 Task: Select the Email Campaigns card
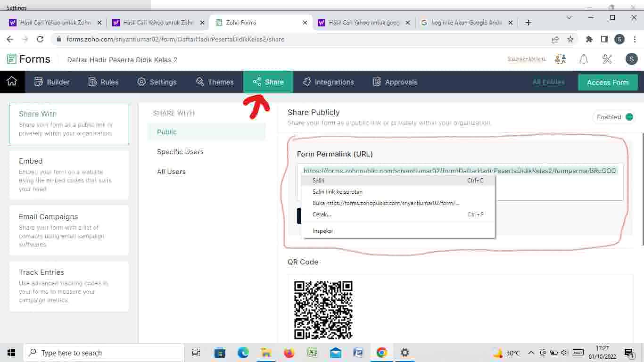69,230
